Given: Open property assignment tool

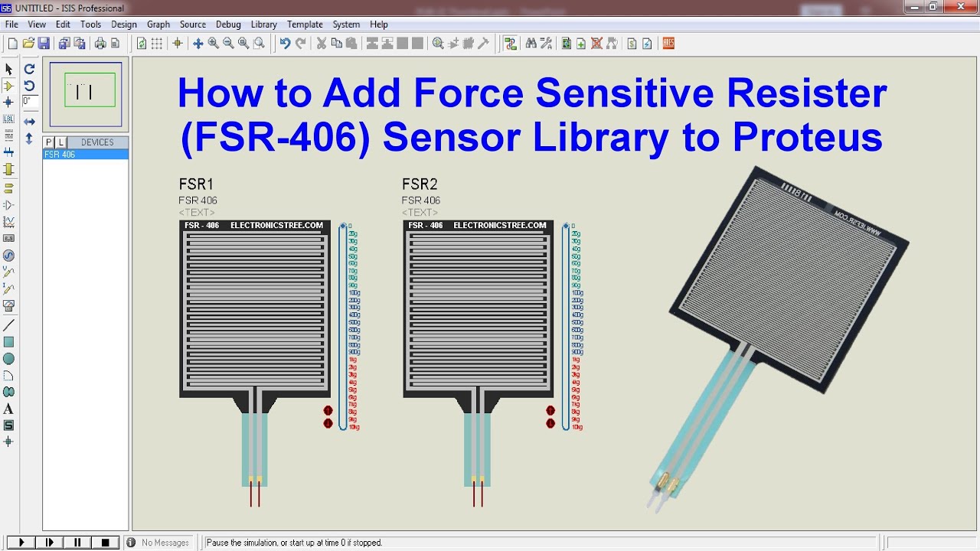Looking at the screenshot, I should coord(547,44).
